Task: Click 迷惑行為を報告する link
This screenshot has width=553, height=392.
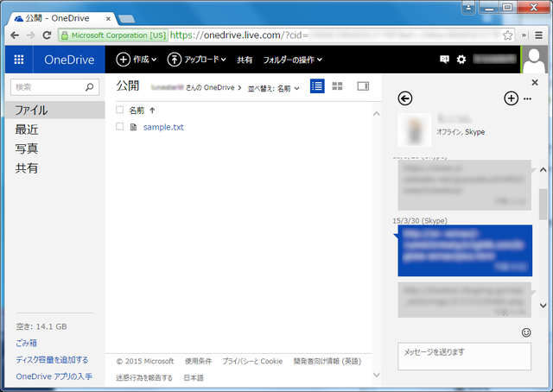Action: [x=144, y=377]
